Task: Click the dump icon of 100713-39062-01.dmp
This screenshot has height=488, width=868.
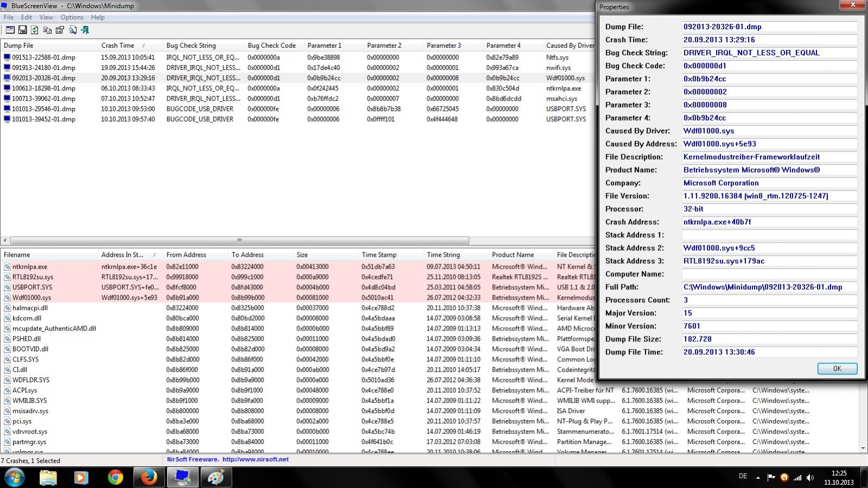Action: click(7, 98)
